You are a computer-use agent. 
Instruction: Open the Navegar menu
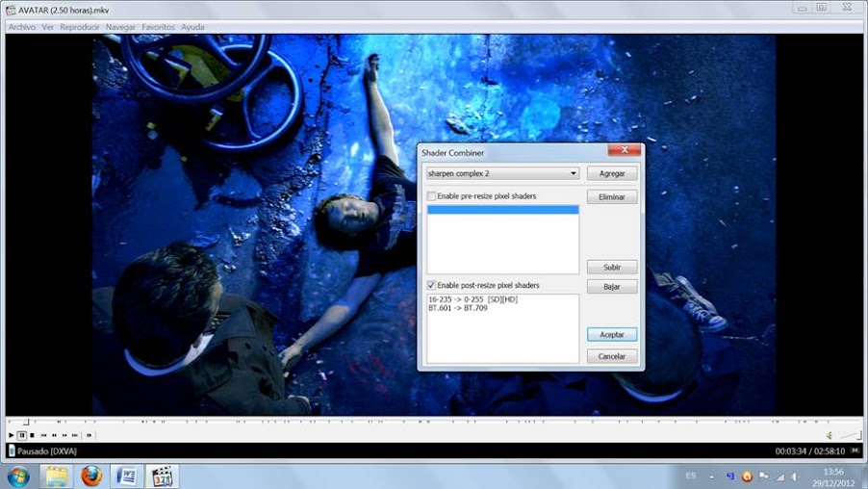click(x=120, y=27)
